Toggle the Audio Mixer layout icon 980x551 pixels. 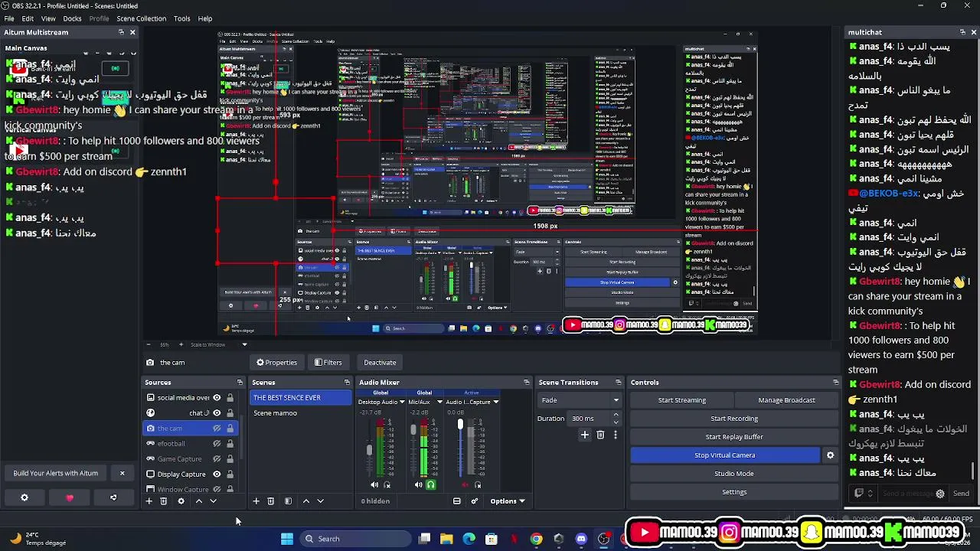457,501
